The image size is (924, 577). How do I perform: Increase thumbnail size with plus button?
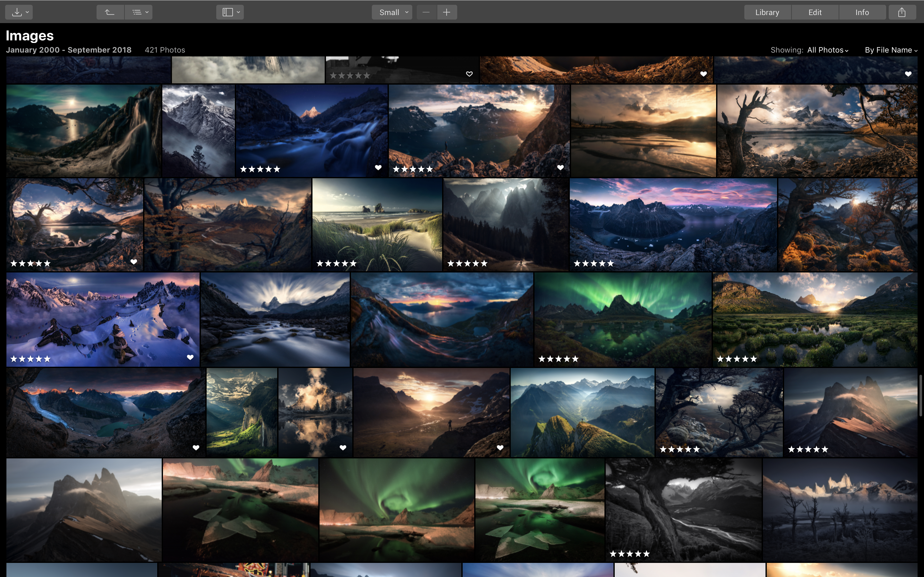[446, 12]
